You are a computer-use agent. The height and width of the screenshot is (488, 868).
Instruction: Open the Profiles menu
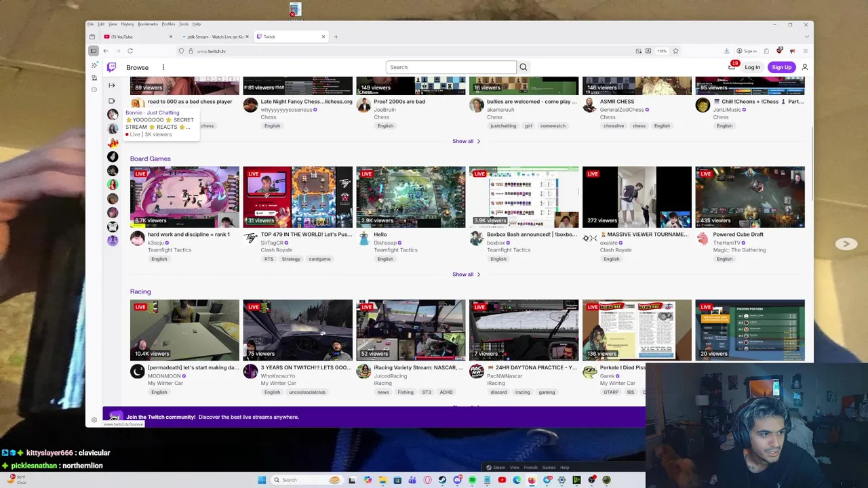pos(168,24)
